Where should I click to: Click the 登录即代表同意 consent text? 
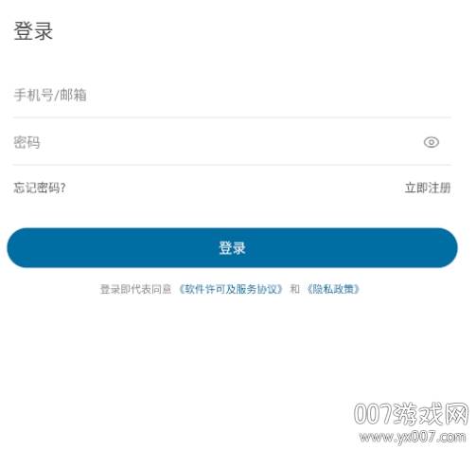[135, 289]
